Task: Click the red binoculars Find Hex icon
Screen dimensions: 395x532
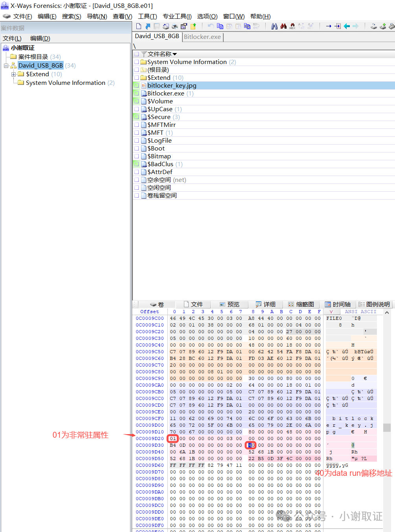Action: 283,26
